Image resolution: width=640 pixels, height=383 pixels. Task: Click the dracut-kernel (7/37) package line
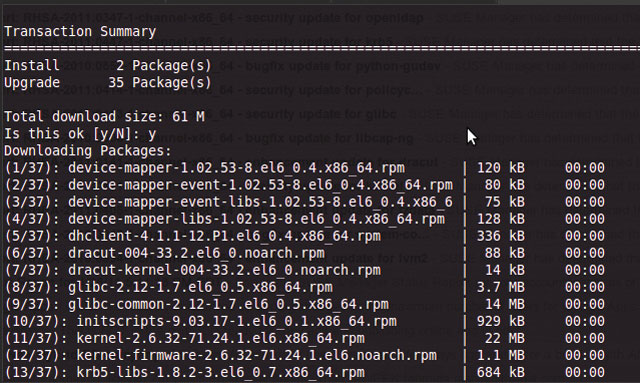(304, 270)
